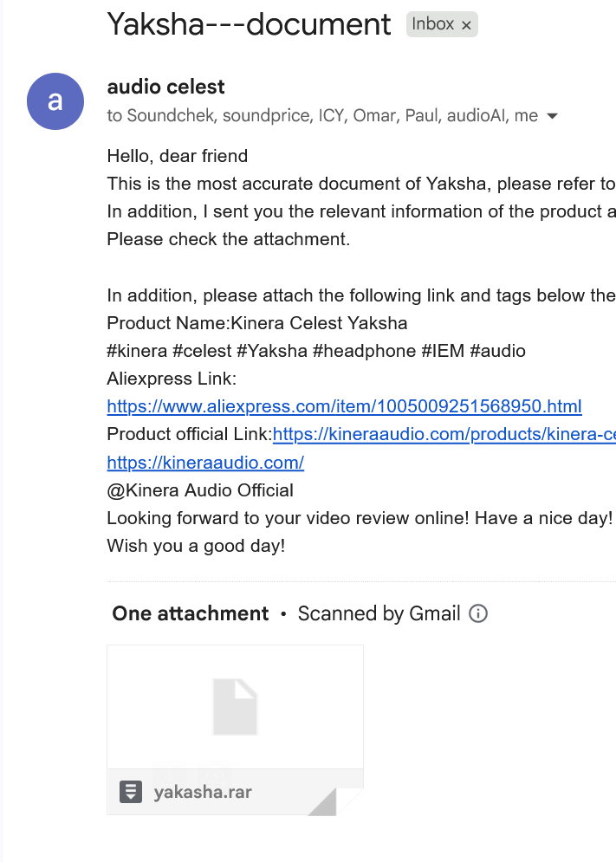The width and height of the screenshot is (616, 862).
Task: Click the Scanned by Gmail text
Action: (x=379, y=613)
